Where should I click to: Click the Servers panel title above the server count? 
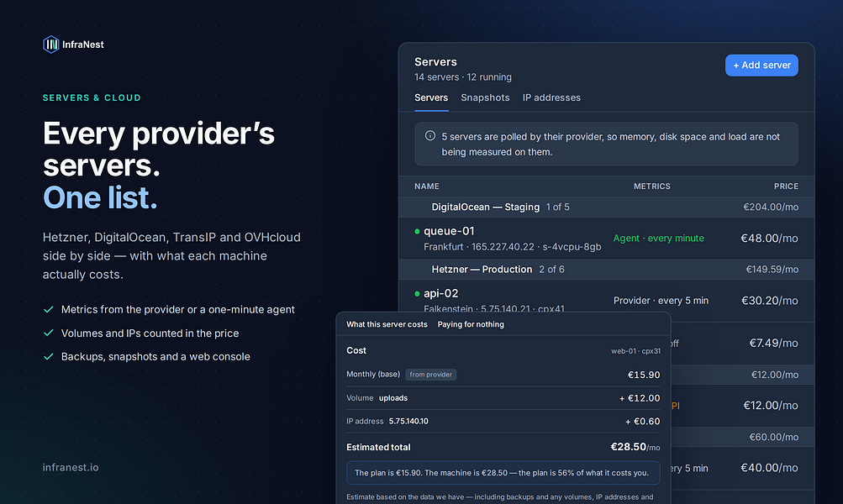point(435,62)
